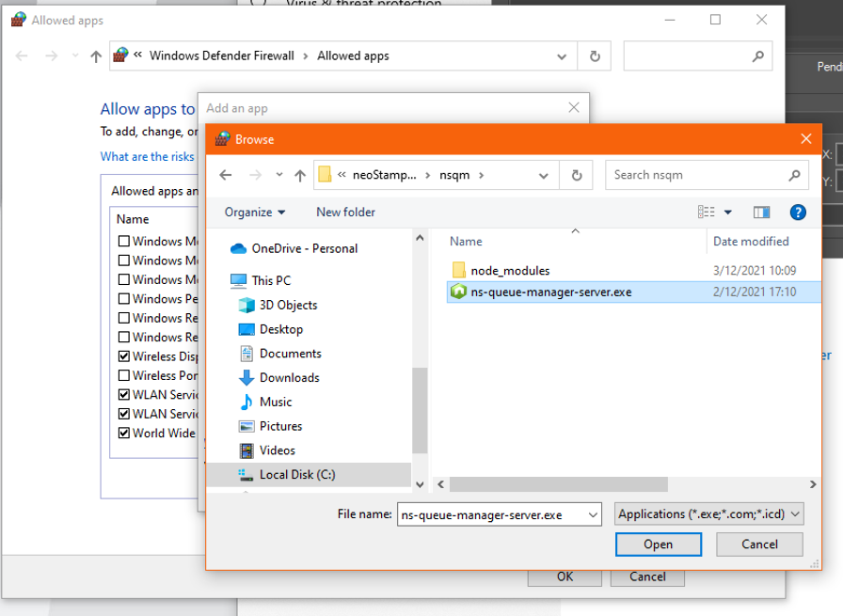Screen dimensions: 843x616
Task: Expand address bar history in Browse dialog
Action: click(x=544, y=175)
